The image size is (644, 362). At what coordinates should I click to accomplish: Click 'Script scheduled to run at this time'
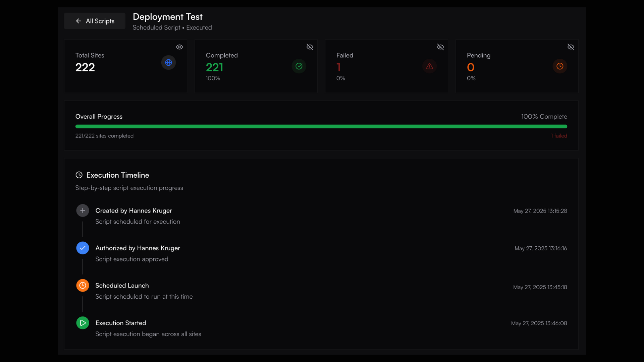coord(144,297)
